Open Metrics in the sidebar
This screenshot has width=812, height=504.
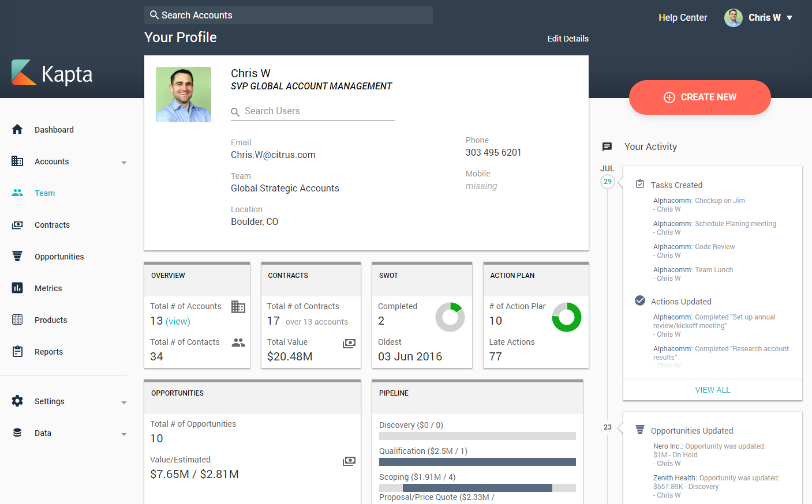(x=48, y=288)
